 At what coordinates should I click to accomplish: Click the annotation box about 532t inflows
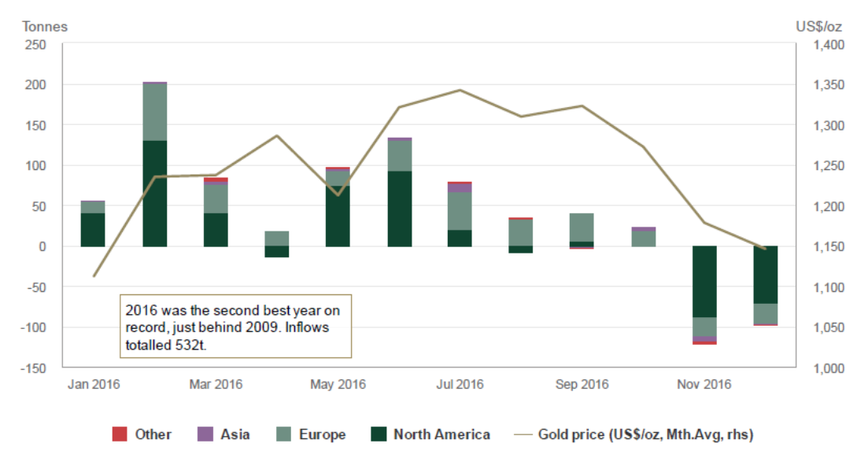click(x=235, y=327)
